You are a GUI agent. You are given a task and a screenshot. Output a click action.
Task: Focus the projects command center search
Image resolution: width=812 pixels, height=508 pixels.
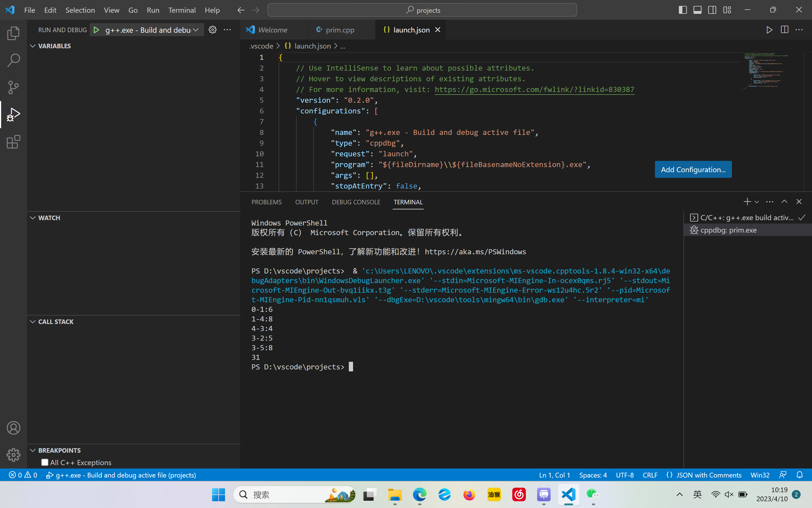point(422,10)
